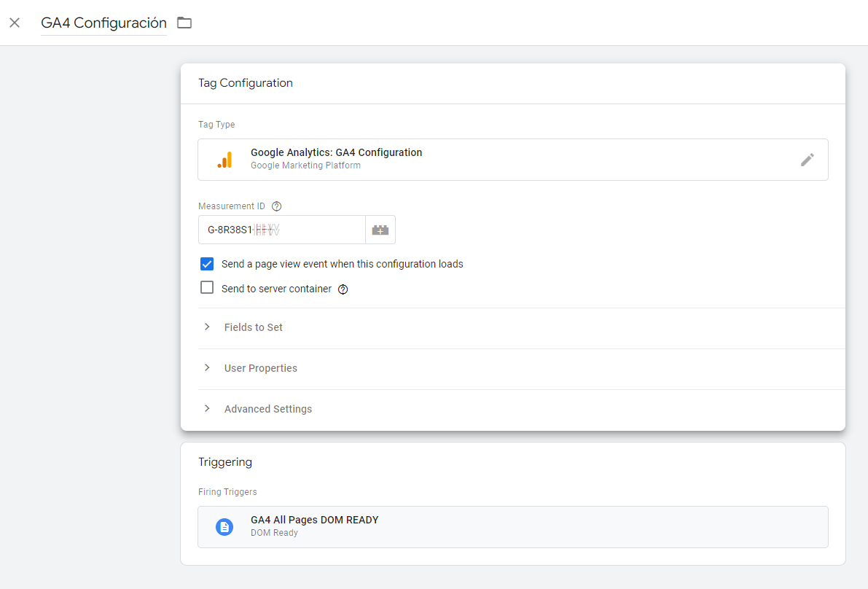Click the Tag Configuration heading

tap(246, 83)
